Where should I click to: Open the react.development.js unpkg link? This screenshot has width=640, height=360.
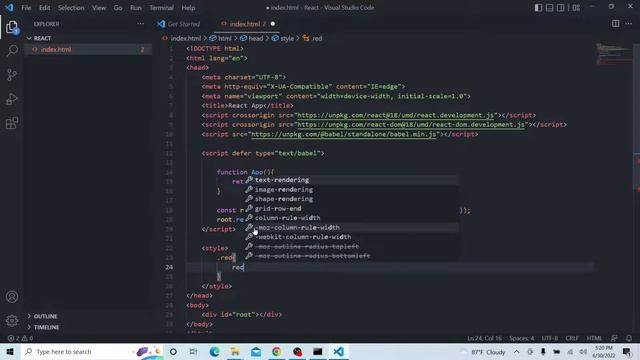click(396, 115)
